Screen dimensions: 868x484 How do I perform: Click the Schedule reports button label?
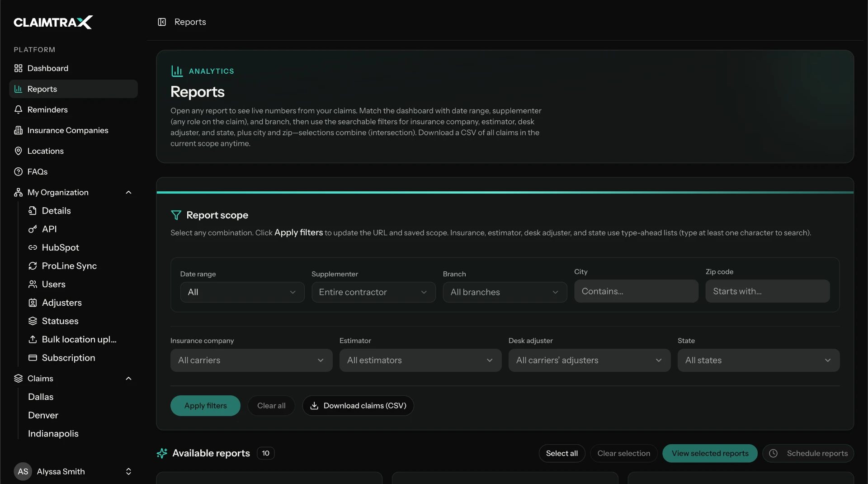(817, 453)
